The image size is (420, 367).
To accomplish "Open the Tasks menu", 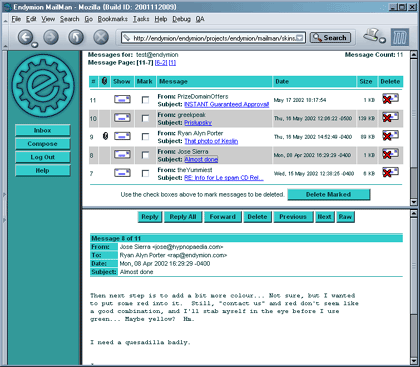I will point(141,19).
